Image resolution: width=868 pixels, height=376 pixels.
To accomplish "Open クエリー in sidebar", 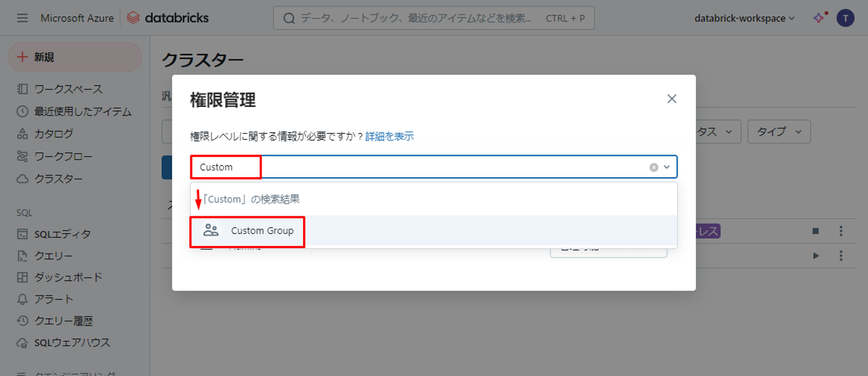I will tap(54, 256).
